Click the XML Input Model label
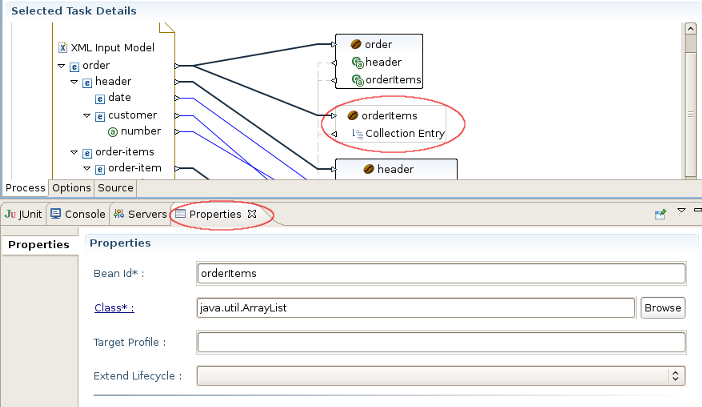Viewport: 702px width, 407px height. pos(113,47)
